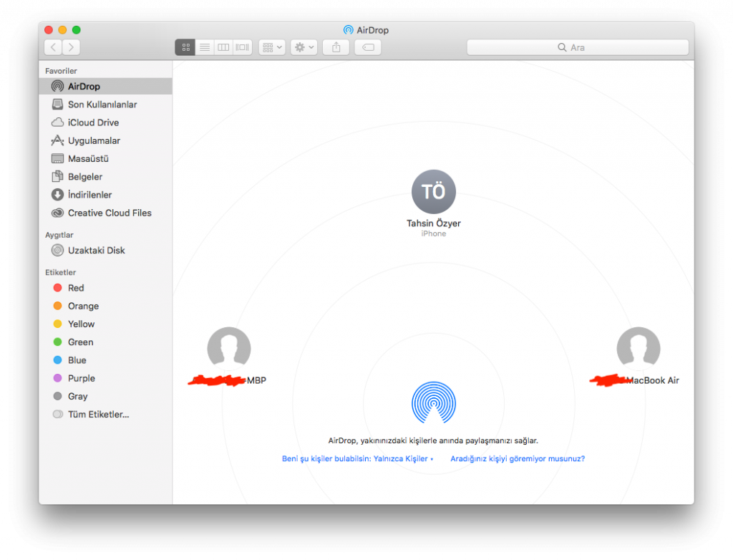Switch to Cover Flow view mode

[243, 47]
